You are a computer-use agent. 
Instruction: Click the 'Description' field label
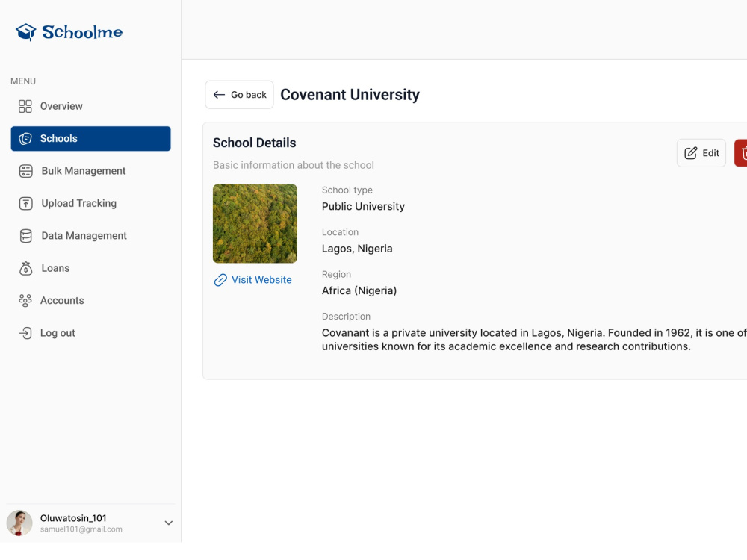coord(346,317)
